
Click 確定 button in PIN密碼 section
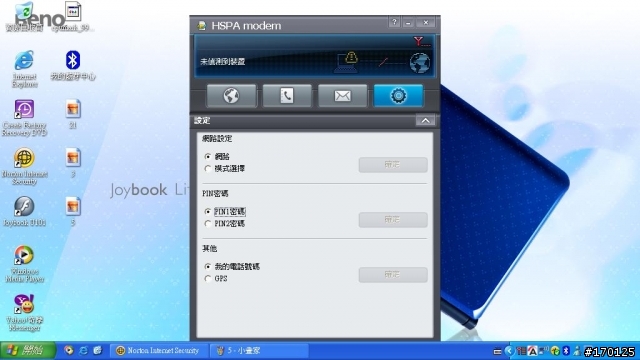point(393,220)
